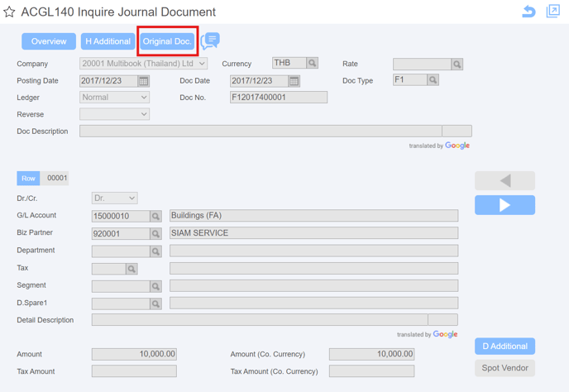Viewport: 569px width, 392px height.
Task: Go to previous row with left arrow
Action: point(504,181)
